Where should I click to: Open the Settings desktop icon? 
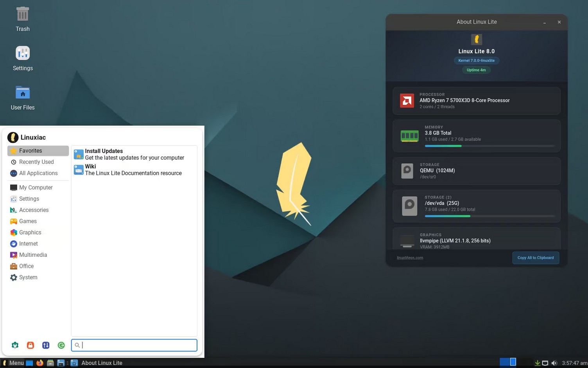point(23,58)
